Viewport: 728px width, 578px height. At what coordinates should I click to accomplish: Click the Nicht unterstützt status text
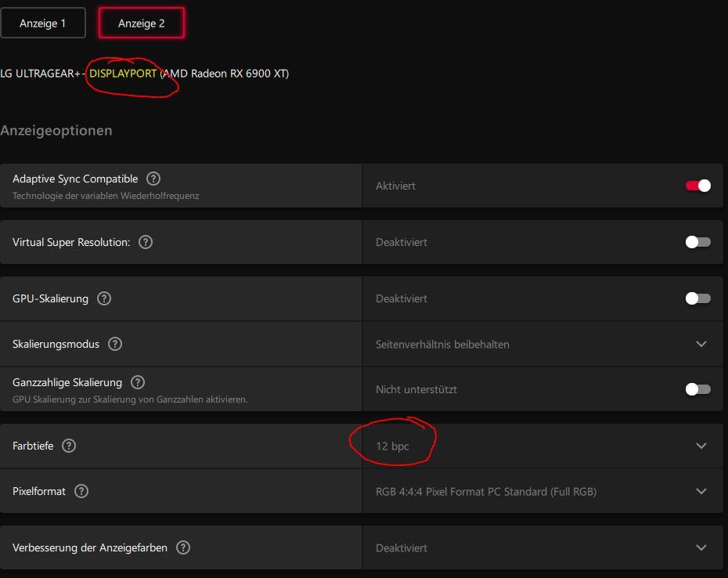[416, 389]
